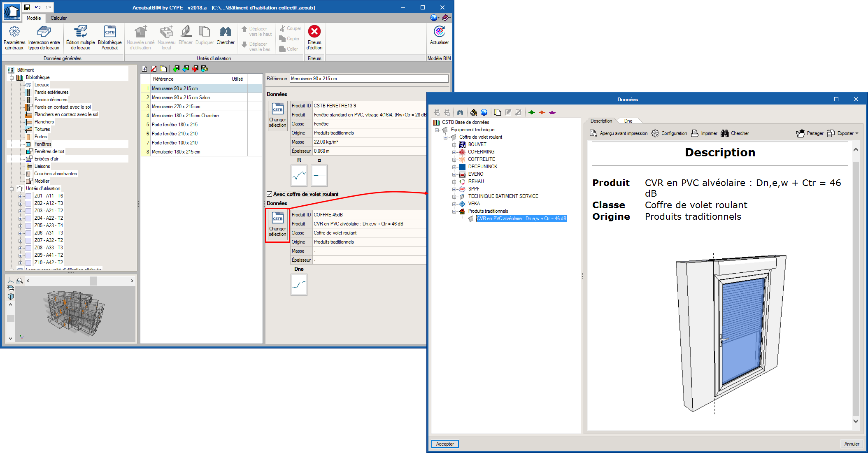Select Parois extérieures in library tree
868x453 pixels.
51,92
